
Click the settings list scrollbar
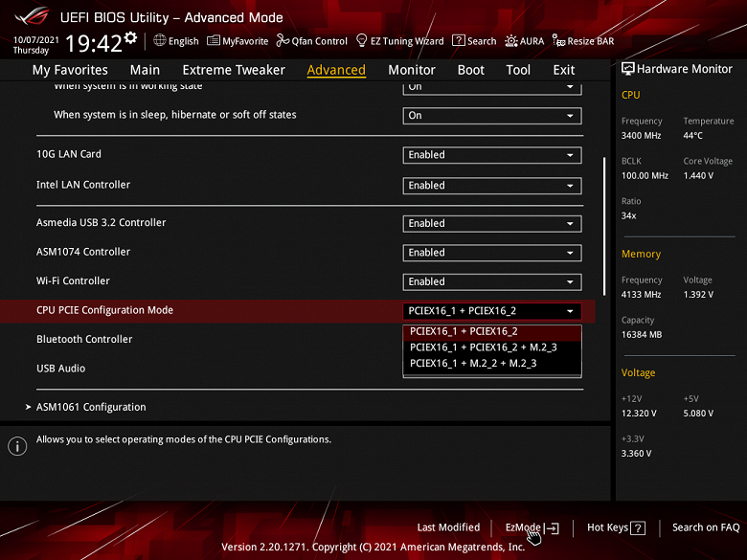[x=604, y=226]
